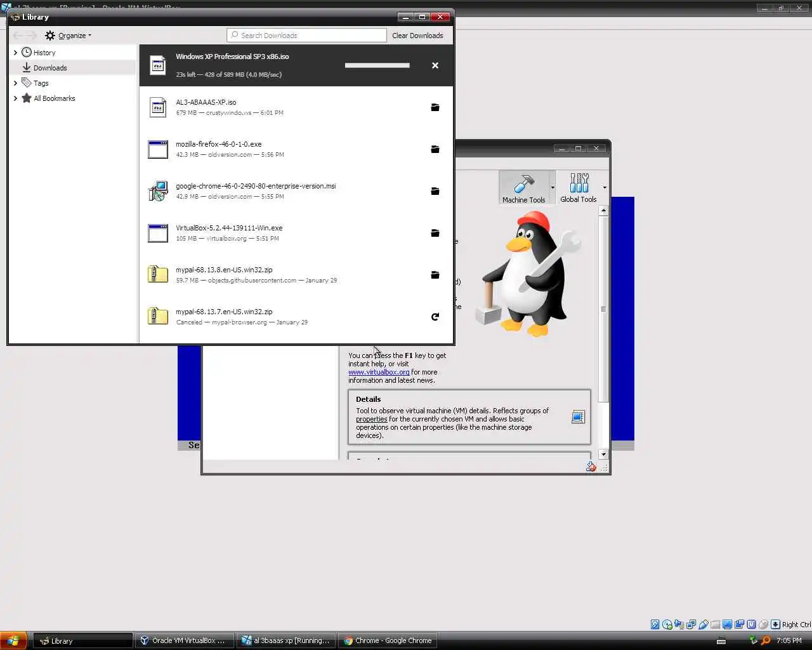Click the USB devices status icon
The image size is (812, 650).
pos(704,625)
